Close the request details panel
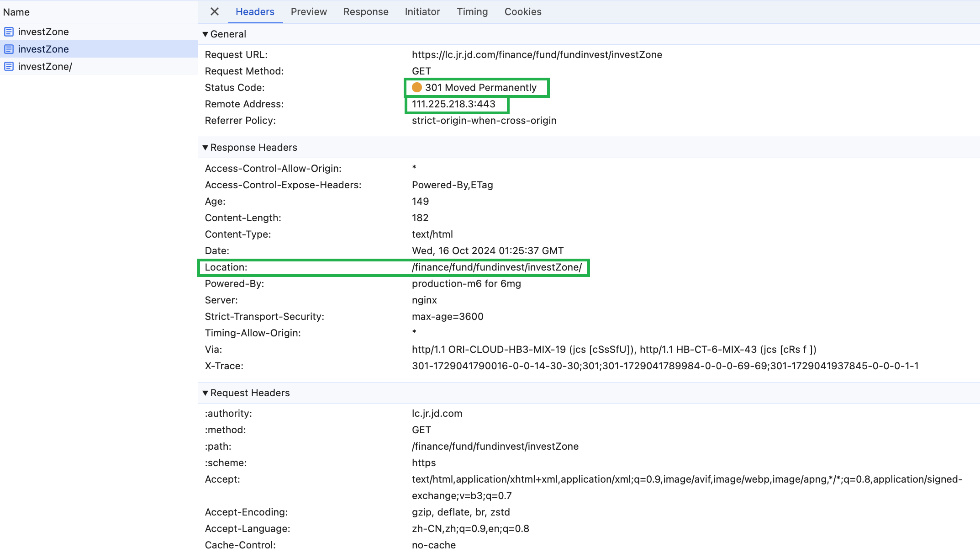This screenshot has width=980, height=553. pyautogui.click(x=214, y=11)
